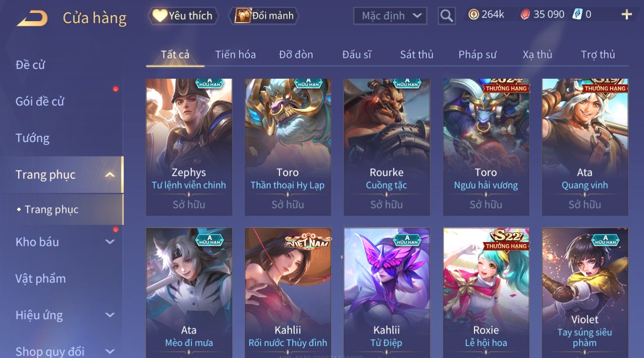This screenshot has height=358, width=644.
Task: Open the search magnifier icon
Action: [x=446, y=16]
